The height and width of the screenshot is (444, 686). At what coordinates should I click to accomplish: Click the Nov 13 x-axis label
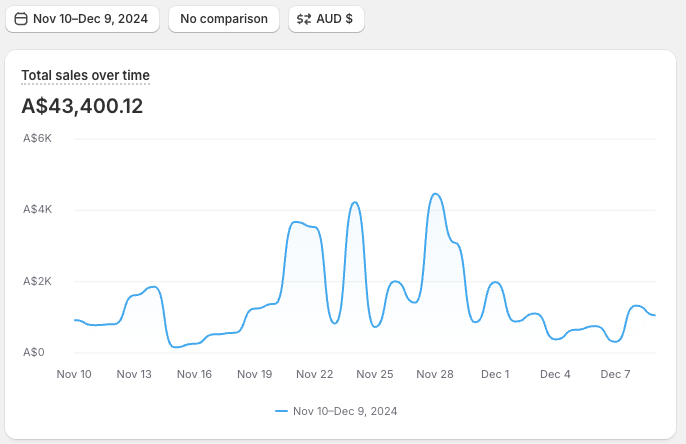tap(134, 374)
